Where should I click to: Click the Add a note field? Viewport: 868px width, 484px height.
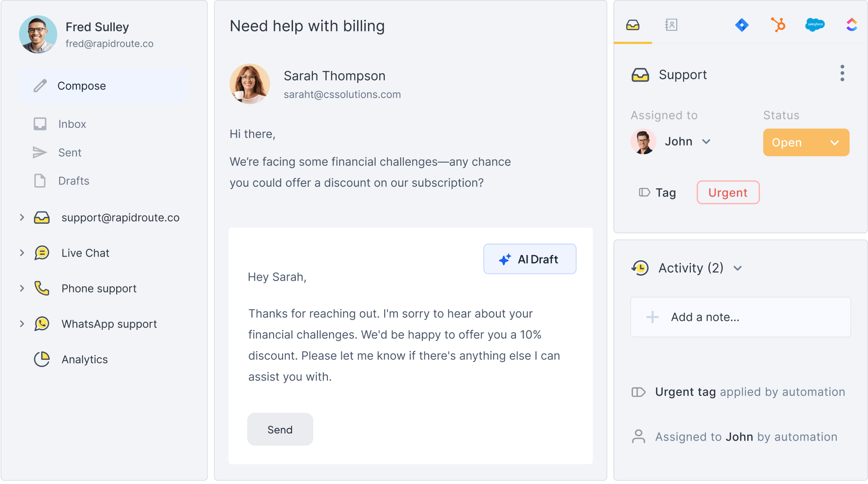click(x=740, y=317)
